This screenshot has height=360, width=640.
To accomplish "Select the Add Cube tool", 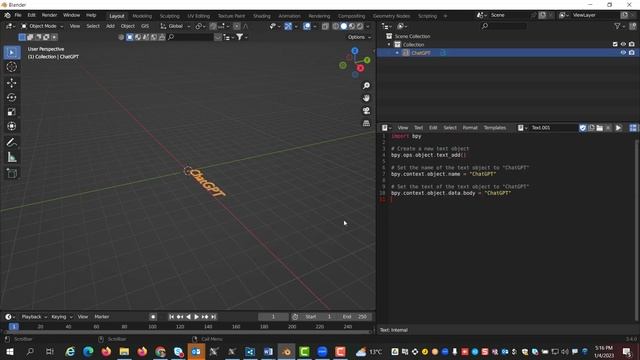I will tap(11, 173).
